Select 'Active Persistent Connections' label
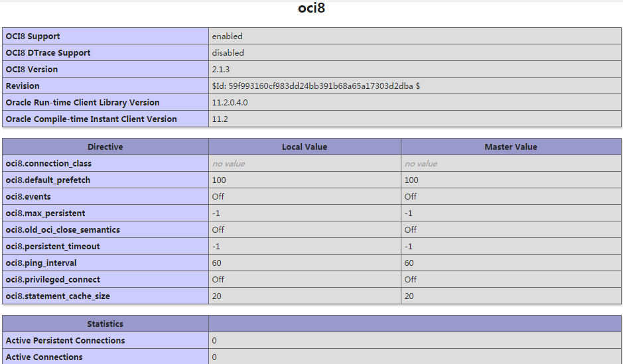Viewport: 623px width, 364px height. (x=65, y=341)
